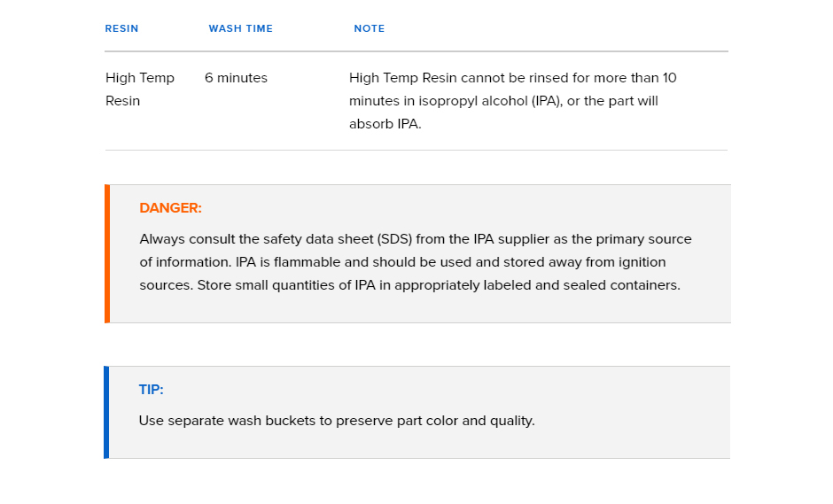
Task: Click the orange DANGER heading
Action: [x=170, y=207]
